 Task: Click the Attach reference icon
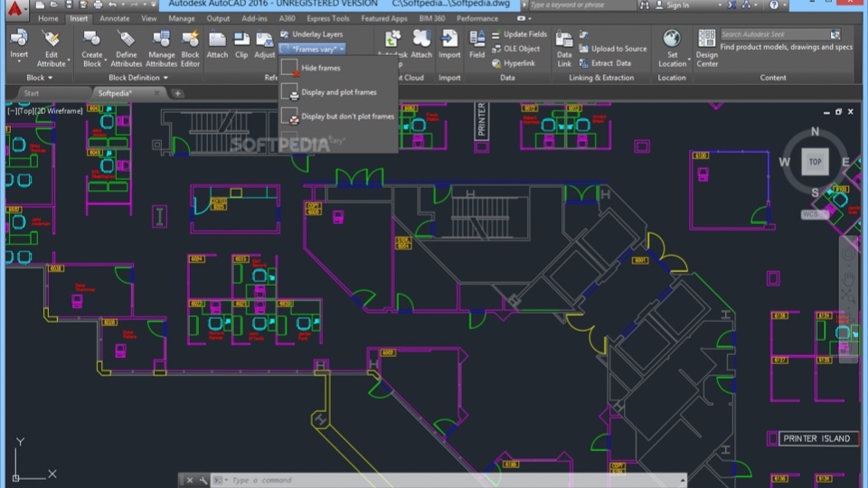[x=217, y=44]
